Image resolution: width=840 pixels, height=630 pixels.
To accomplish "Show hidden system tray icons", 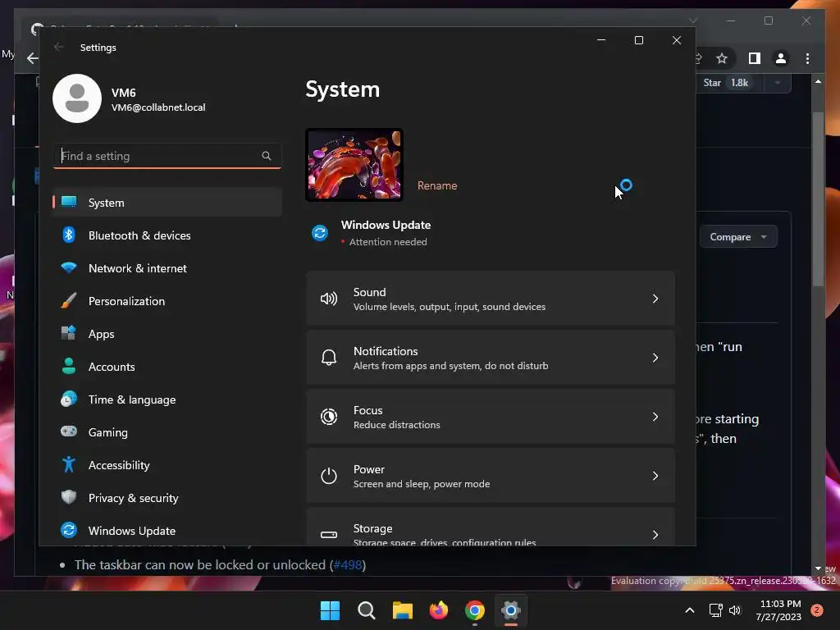I will click(689, 610).
